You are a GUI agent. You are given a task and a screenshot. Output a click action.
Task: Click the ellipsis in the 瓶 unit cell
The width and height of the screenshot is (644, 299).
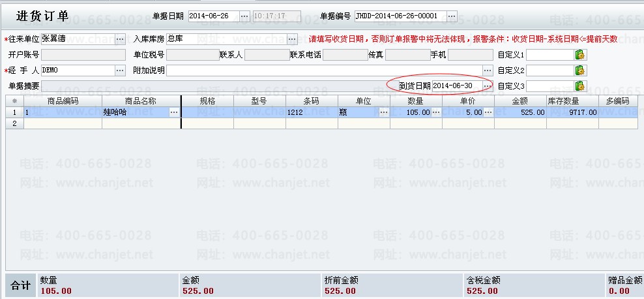tap(383, 112)
